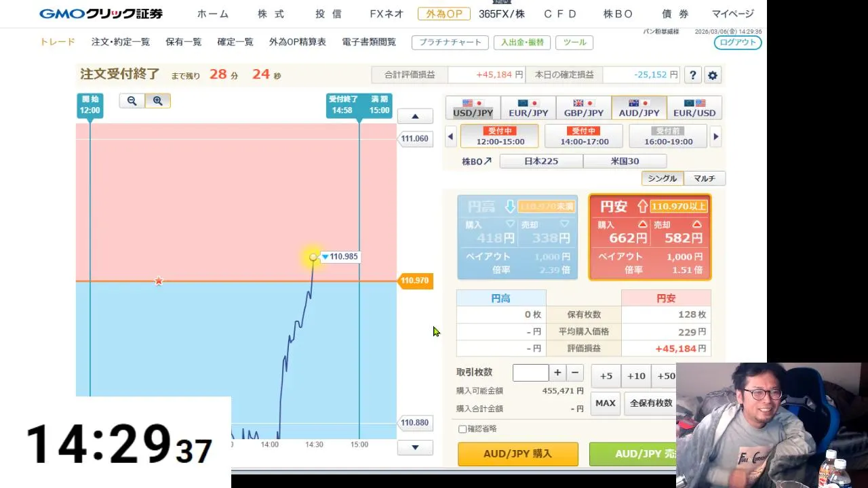Open 日本225 stock BO
This screenshot has width=868, height=488.
point(541,161)
